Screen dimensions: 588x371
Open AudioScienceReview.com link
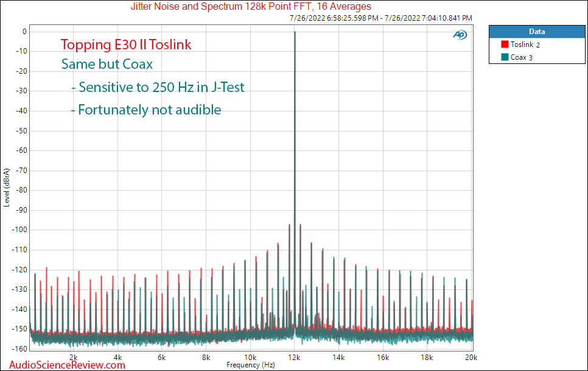67,365
